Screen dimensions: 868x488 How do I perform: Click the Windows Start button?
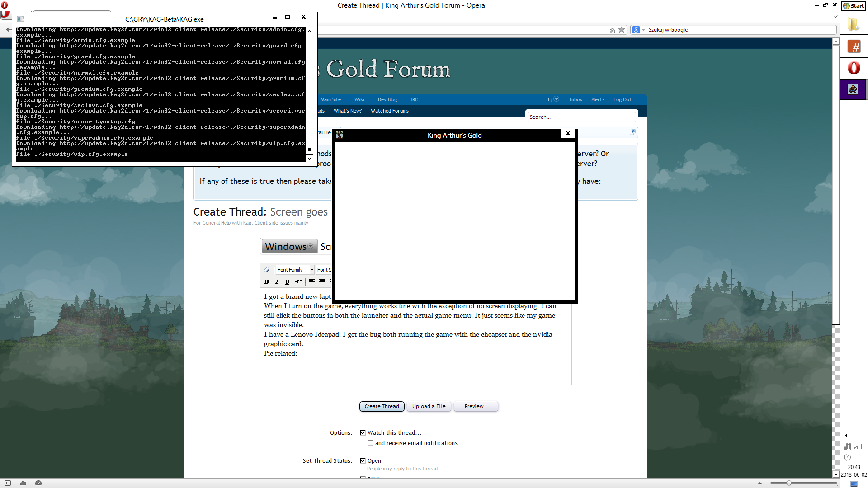854,6
